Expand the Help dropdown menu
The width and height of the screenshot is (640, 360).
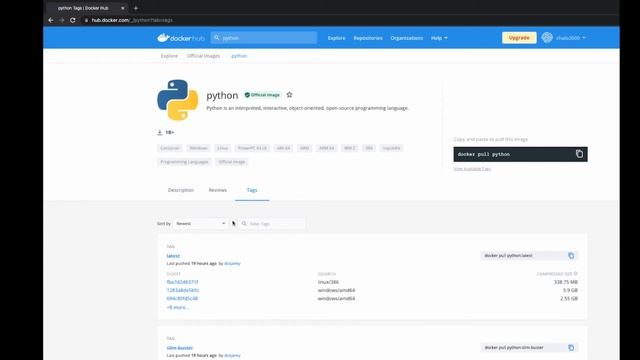click(x=439, y=38)
